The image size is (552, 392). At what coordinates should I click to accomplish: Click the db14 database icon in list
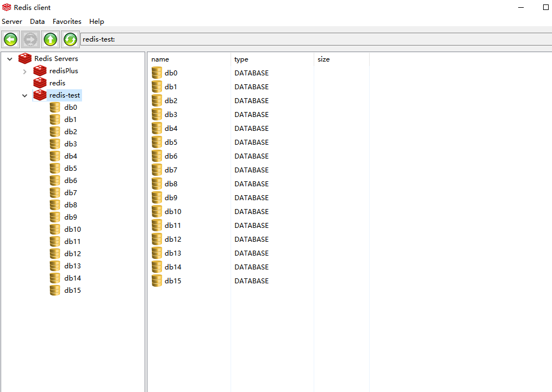[x=157, y=267]
